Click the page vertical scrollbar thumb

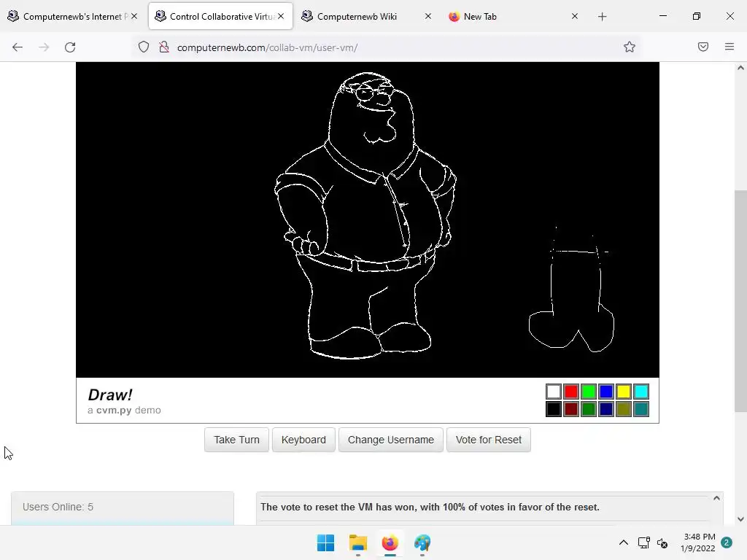pos(740,301)
